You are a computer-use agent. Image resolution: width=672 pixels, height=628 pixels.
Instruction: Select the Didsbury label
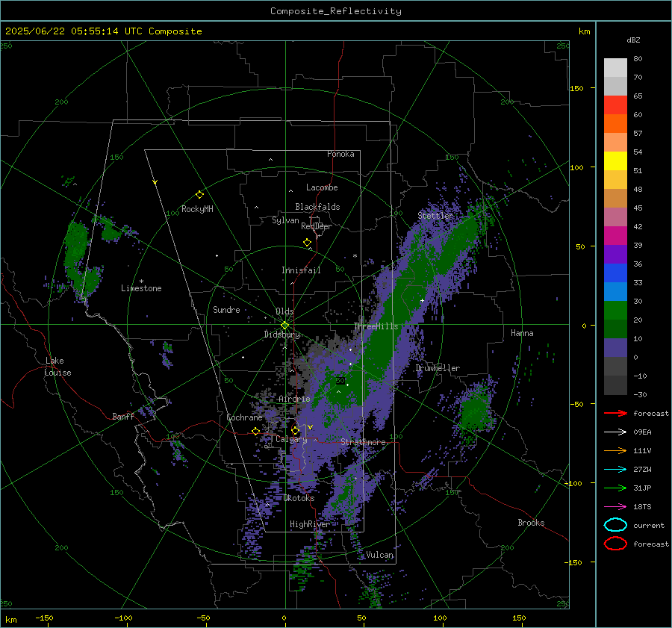[x=281, y=335]
